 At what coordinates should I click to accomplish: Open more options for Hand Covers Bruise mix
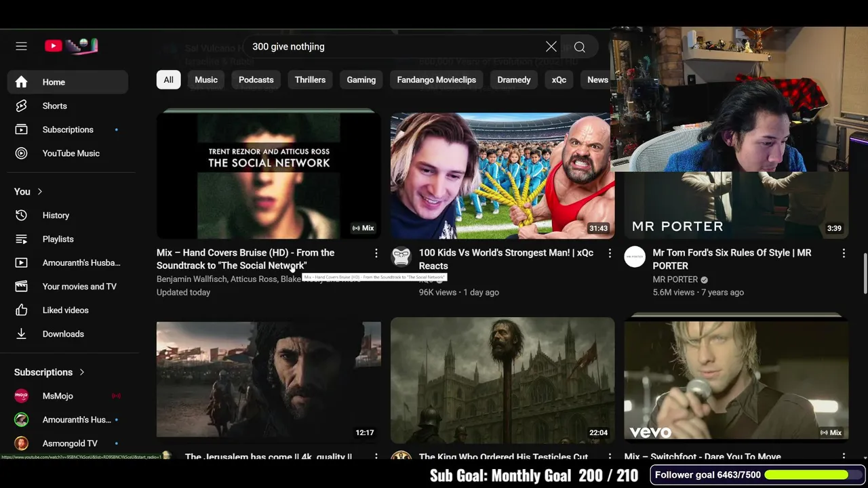point(376,253)
